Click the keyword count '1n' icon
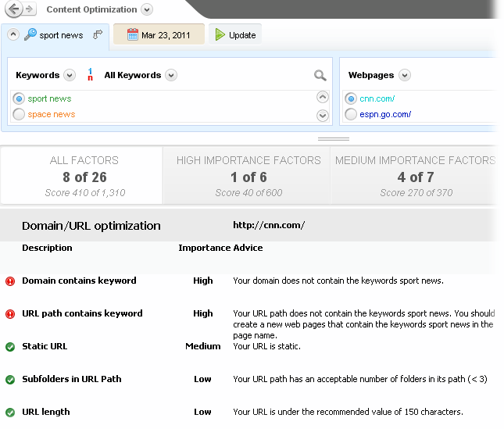 91,75
